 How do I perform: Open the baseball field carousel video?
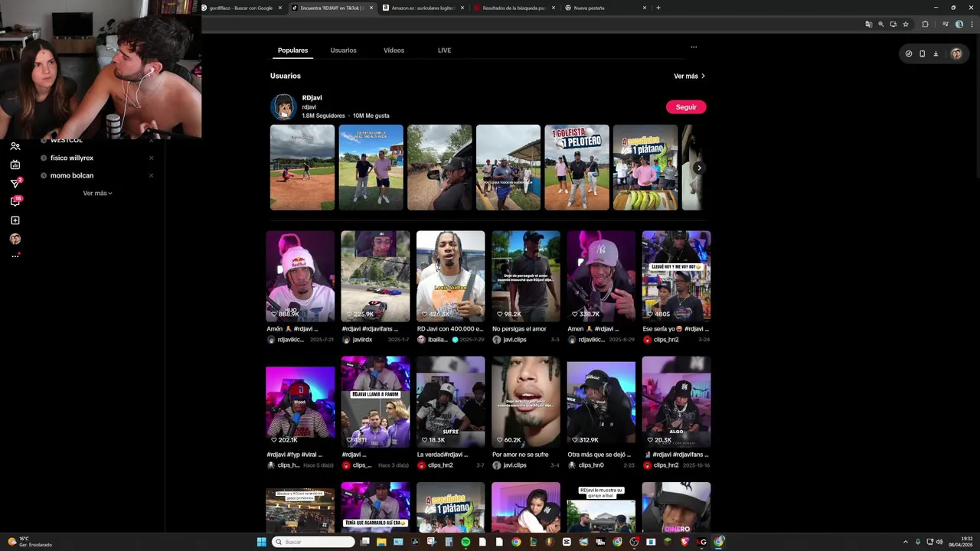302,168
